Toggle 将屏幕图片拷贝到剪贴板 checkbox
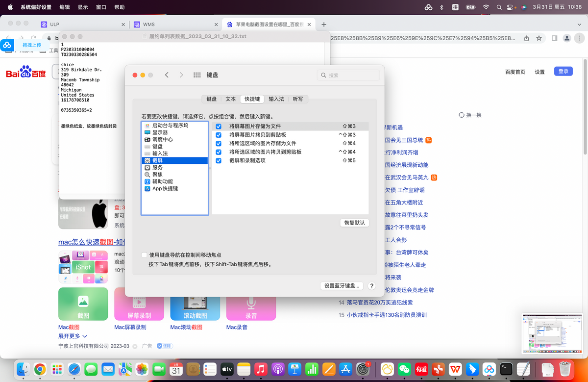The width and height of the screenshot is (588, 382). pyautogui.click(x=219, y=135)
